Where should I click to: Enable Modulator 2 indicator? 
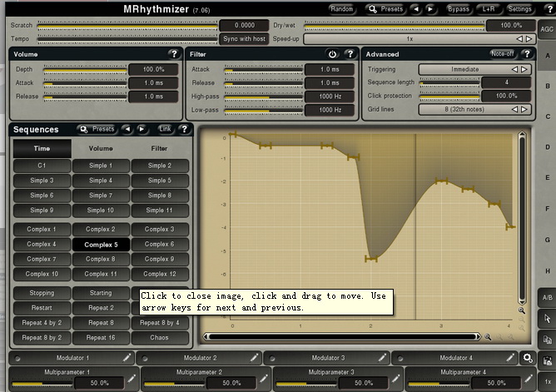coord(144,359)
